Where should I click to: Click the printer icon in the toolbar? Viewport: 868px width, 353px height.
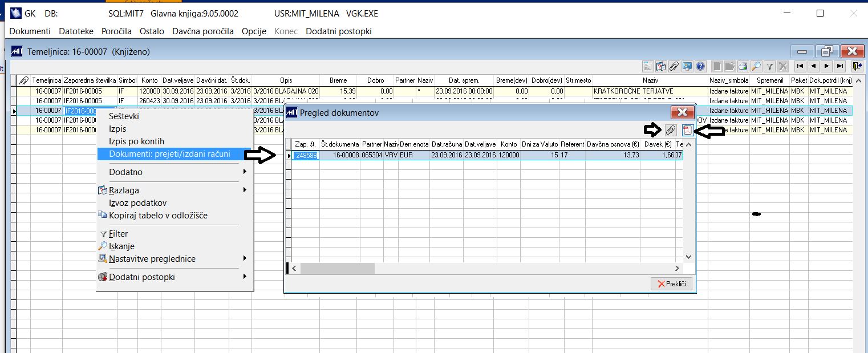point(743,66)
